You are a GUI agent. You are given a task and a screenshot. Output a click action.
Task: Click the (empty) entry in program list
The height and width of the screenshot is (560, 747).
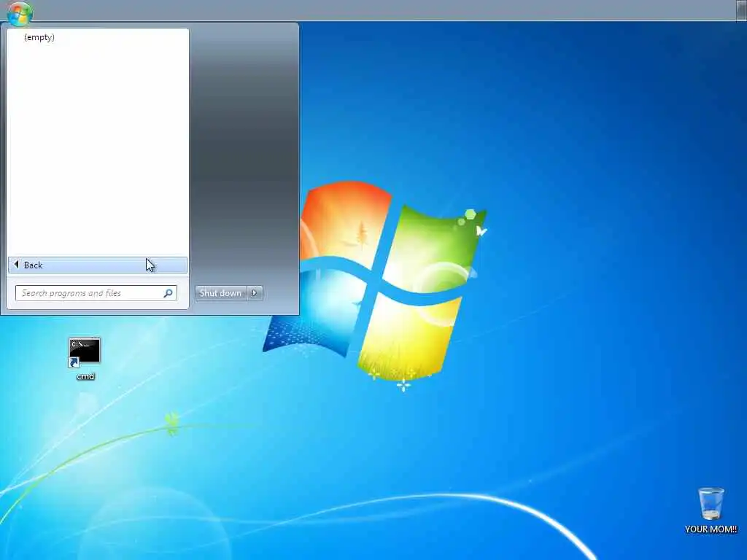[39, 37]
